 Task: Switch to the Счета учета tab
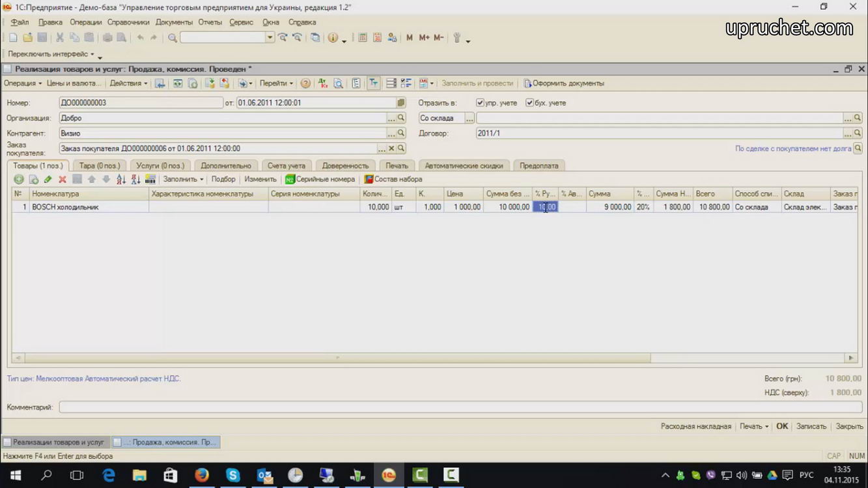click(x=287, y=166)
